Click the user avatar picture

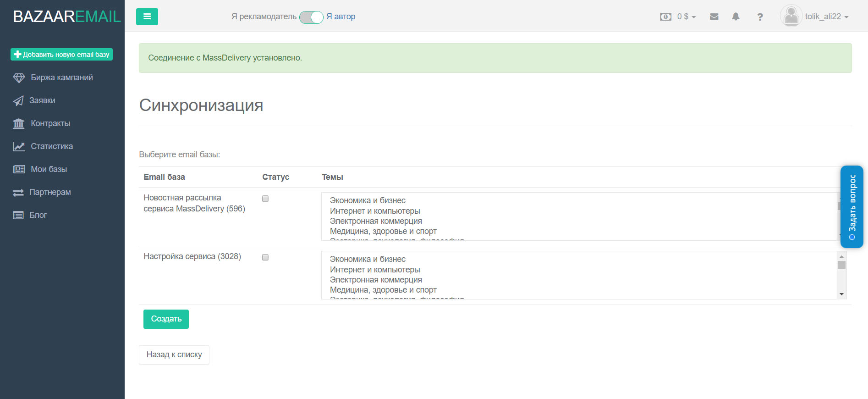pyautogui.click(x=791, y=16)
